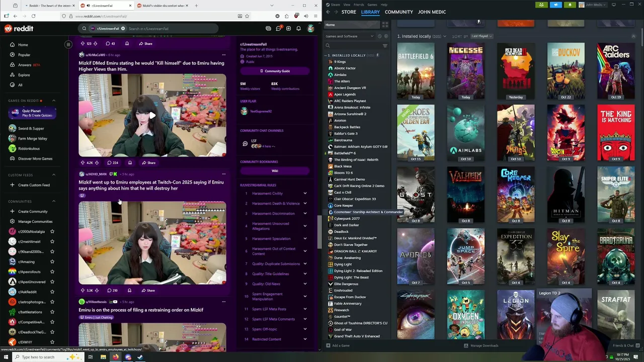Upvote the Mizkif DMed Emiru post
Screen dimensions: 644x362
(83, 163)
